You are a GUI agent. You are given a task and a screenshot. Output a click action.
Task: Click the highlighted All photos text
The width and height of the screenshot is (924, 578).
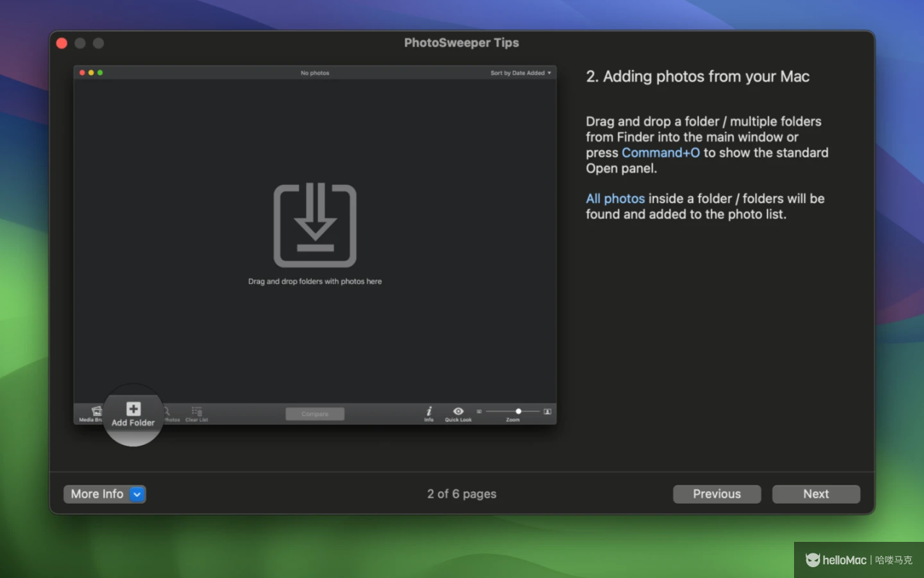[615, 199]
